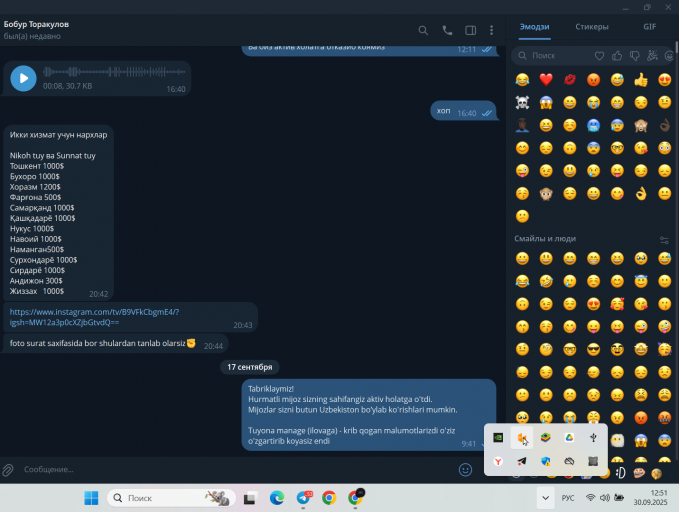Collapse the hidden tray icons chevron

coord(545,498)
